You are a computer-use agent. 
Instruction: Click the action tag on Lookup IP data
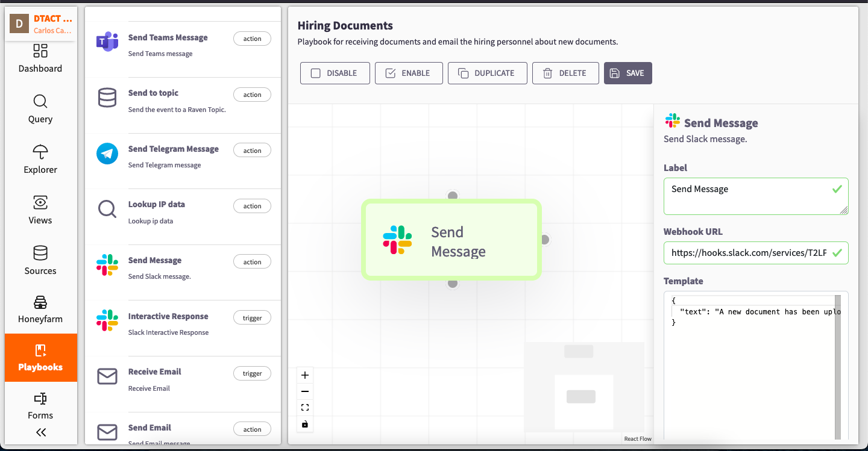pos(252,206)
